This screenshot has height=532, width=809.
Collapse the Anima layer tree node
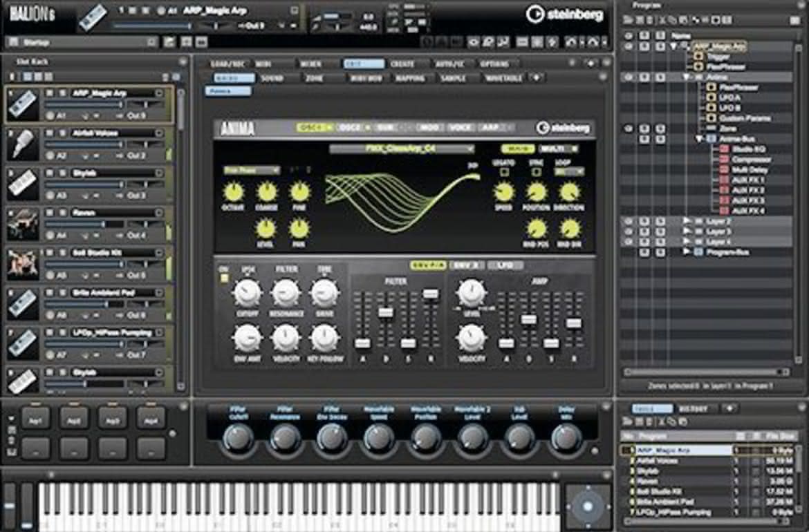pyautogui.click(x=686, y=77)
